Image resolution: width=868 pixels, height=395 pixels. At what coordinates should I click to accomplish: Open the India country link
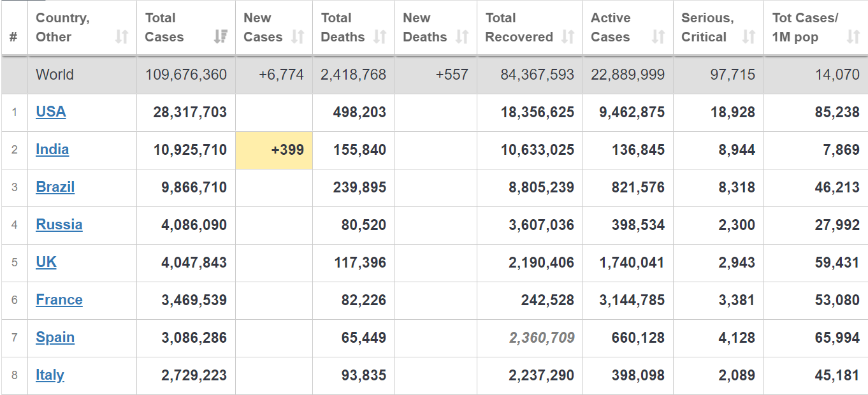[52, 150]
